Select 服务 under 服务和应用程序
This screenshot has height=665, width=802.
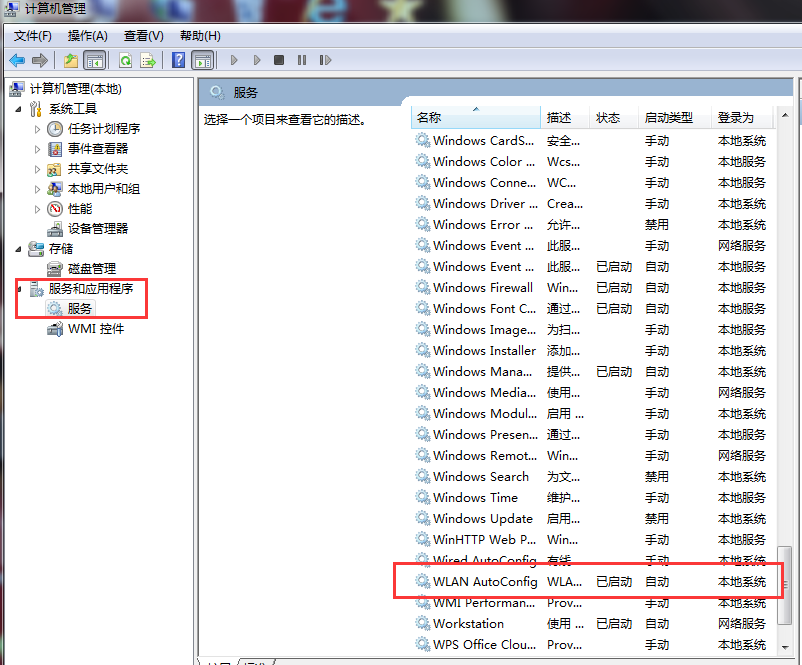click(79, 308)
